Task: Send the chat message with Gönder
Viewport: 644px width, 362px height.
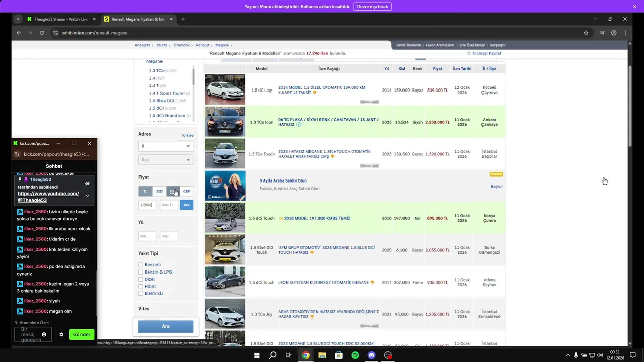Action: pos(82,334)
